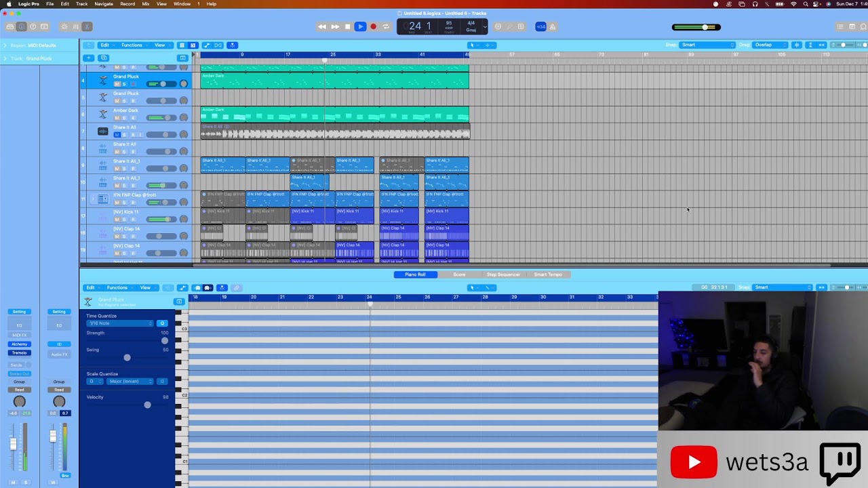Solo the IFN FNP Clap track
The image size is (868, 488).
pyautogui.click(x=124, y=203)
